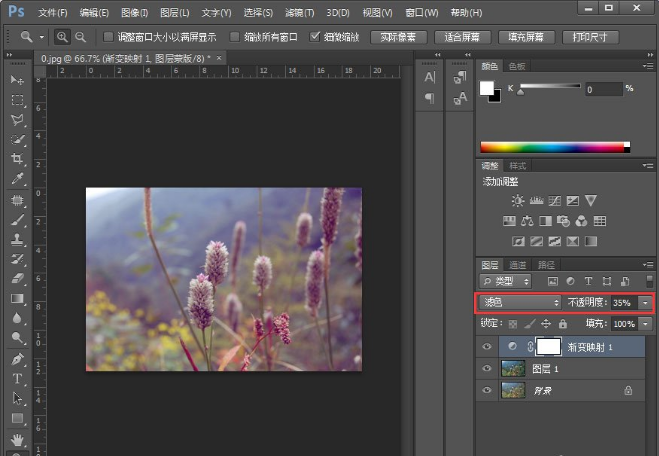Viewport: 659px width, 456px height.
Task: Click the lock-all padlock icon in Layers
Action: 563,324
